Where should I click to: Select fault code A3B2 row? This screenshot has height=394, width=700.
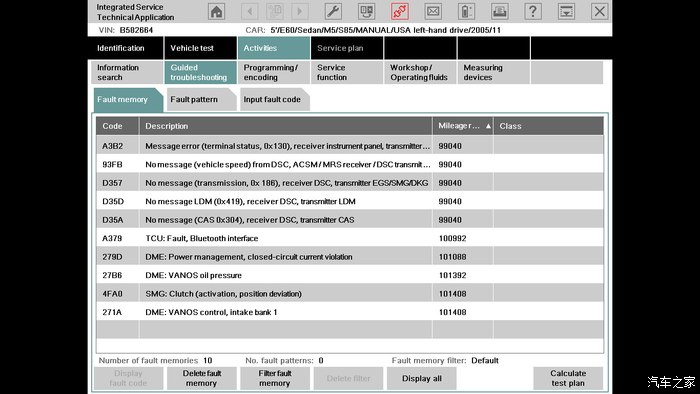(x=350, y=146)
